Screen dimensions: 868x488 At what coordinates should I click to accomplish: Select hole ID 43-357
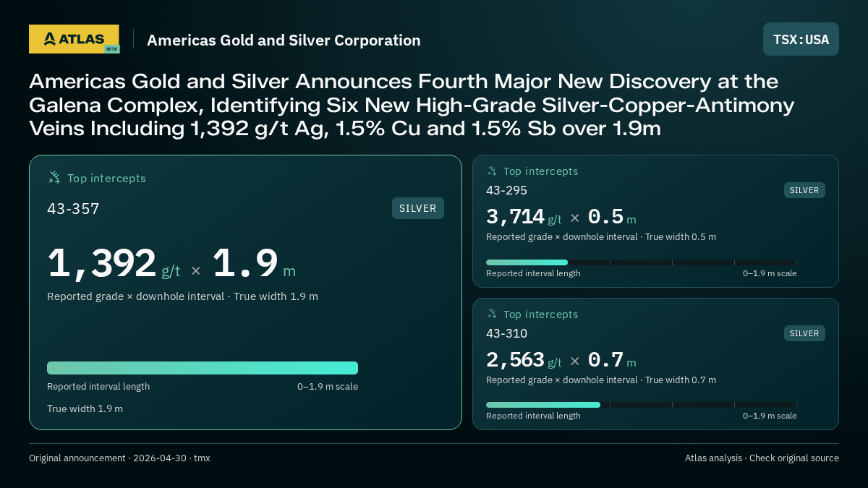pyautogui.click(x=73, y=209)
